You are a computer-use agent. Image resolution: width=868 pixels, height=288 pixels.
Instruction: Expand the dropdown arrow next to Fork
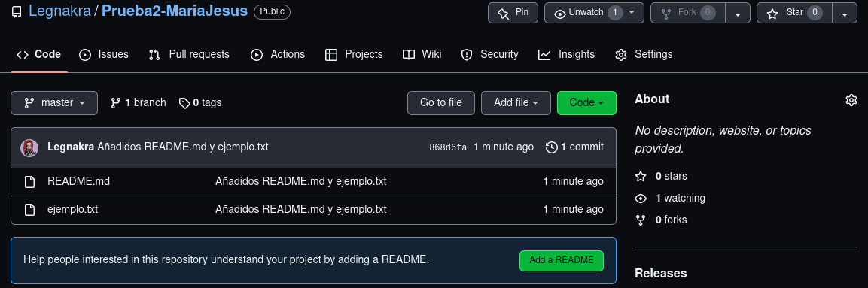738,14
